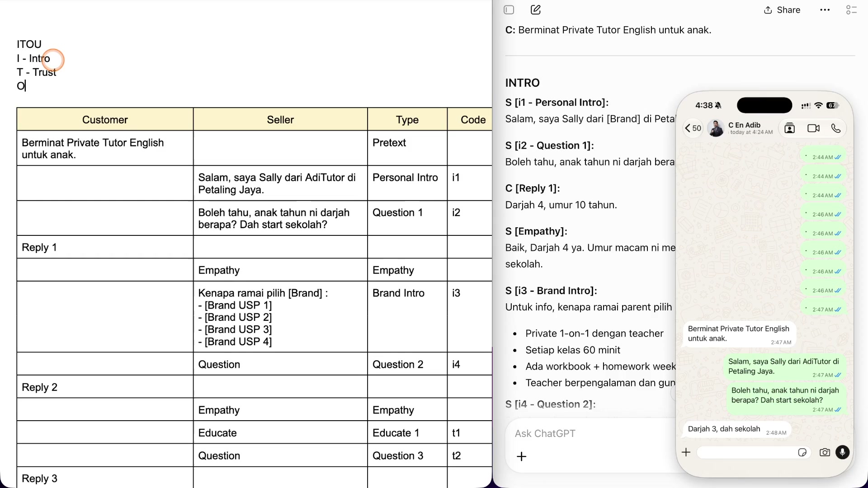Click the Reply 3 customer cell

105,478
